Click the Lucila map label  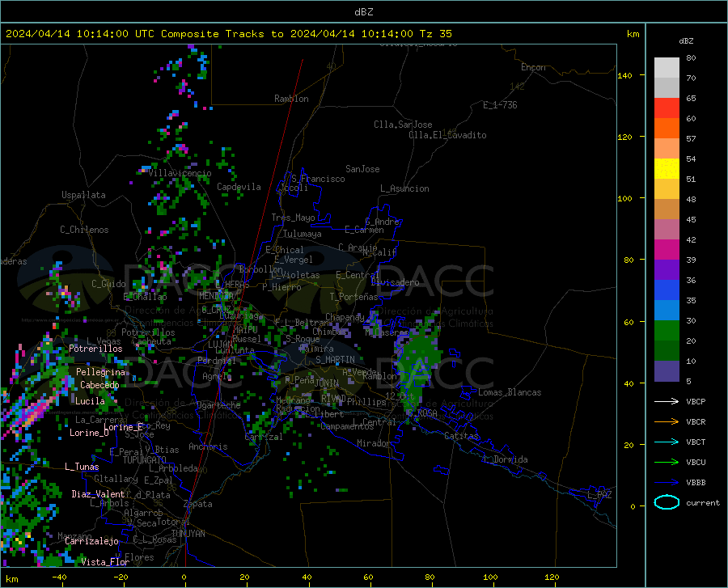coord(90,401)
